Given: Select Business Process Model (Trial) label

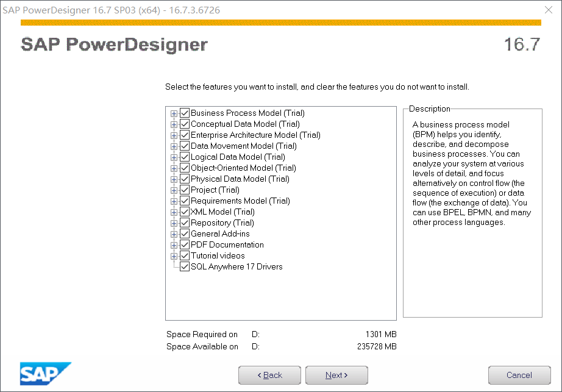Looking at the screenshot, I should pos(247,113).
